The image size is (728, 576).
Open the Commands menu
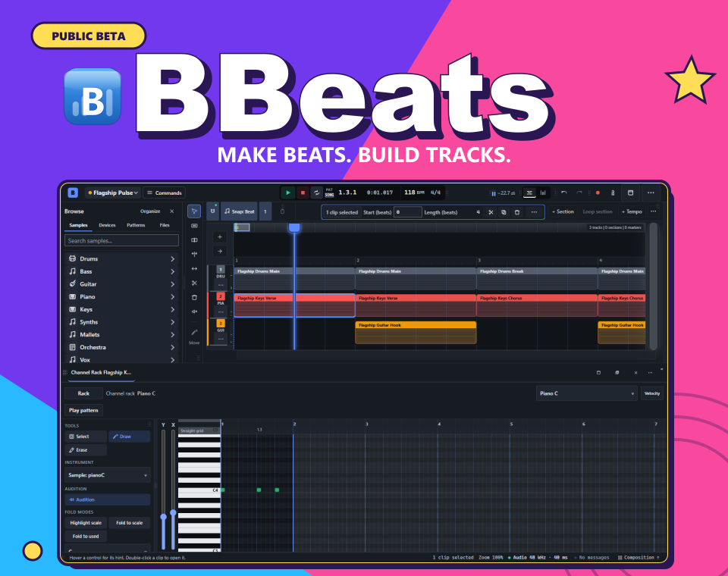[x=165, y=193]
